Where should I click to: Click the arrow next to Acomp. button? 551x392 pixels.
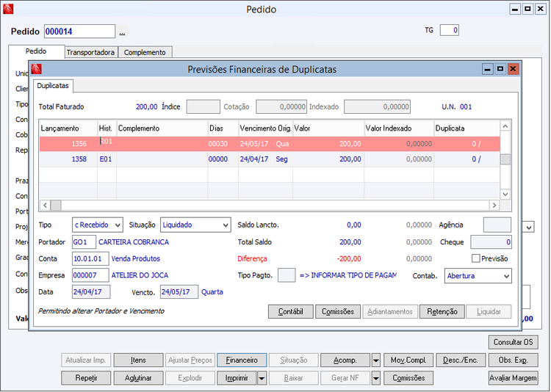[x=375, y=360]
